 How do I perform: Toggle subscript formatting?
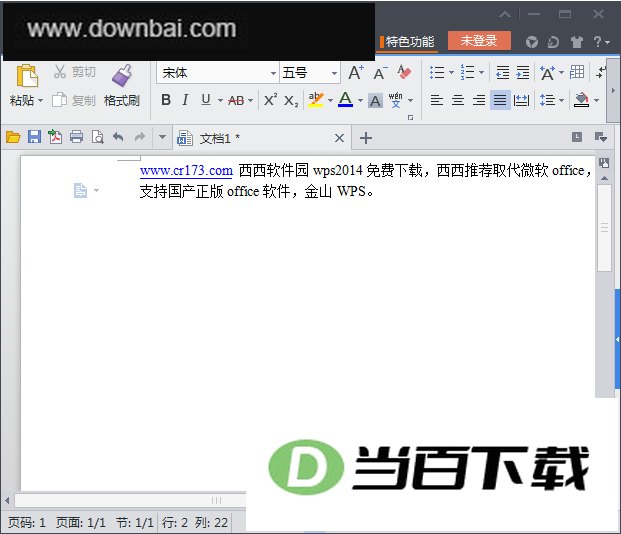click(x=291, y=101)
